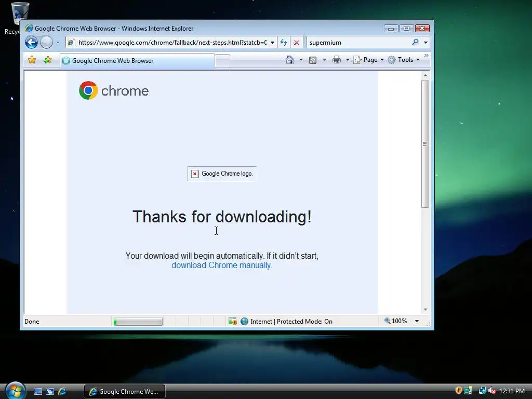Viewport: 532px width, 399px height.
Task: Open the search provider options dropdown
Action: pyautogui.click(x=425, y=43)
